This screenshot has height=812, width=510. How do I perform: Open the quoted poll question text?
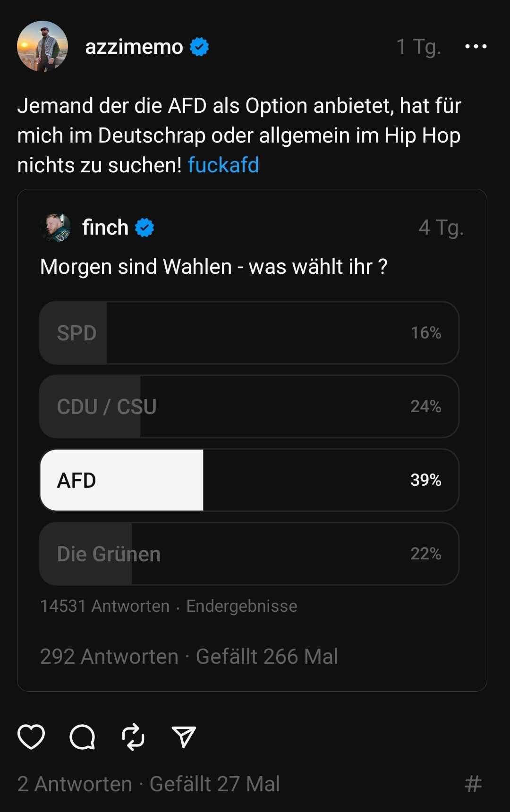[x=213, y=267]
